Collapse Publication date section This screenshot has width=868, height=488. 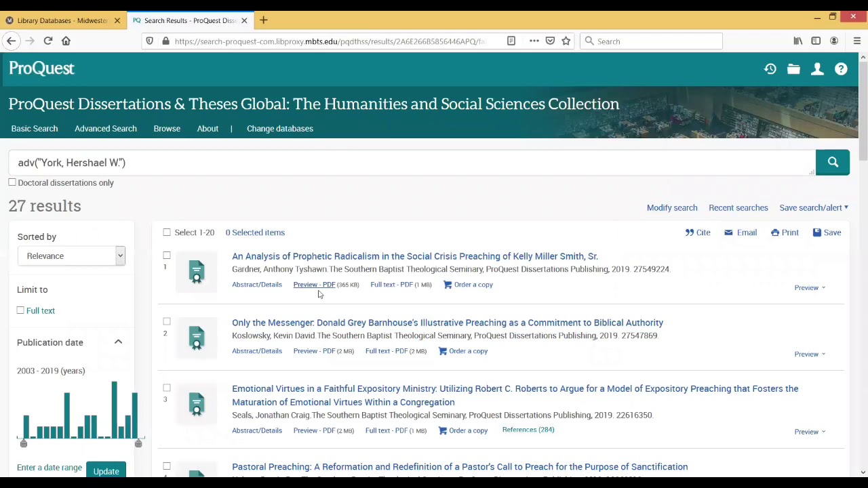pyautogui.click(x=118, y=342)
